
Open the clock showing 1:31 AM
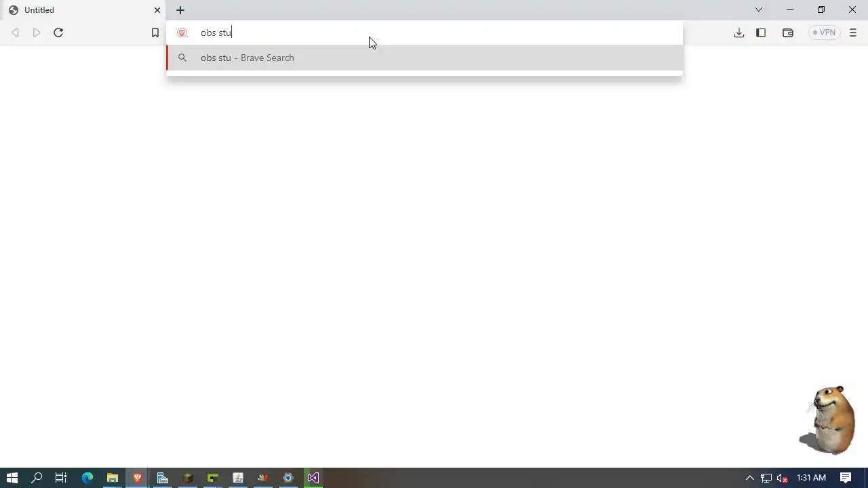click(x=811, y=478)
